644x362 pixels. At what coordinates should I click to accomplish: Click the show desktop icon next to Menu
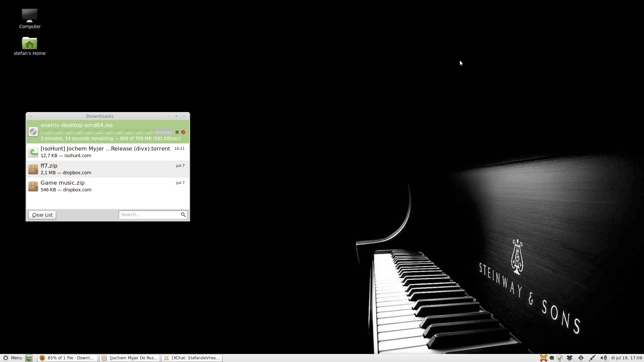tap(29, 358)
